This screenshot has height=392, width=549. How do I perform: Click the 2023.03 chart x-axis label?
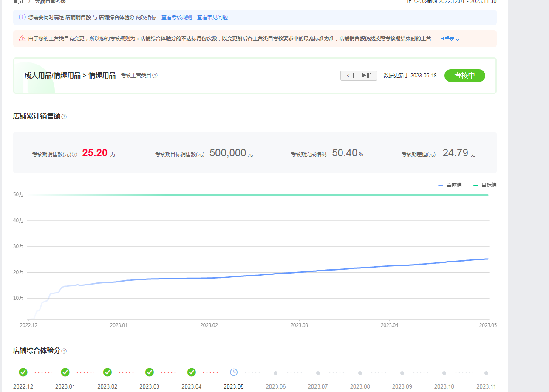(299, 325)
